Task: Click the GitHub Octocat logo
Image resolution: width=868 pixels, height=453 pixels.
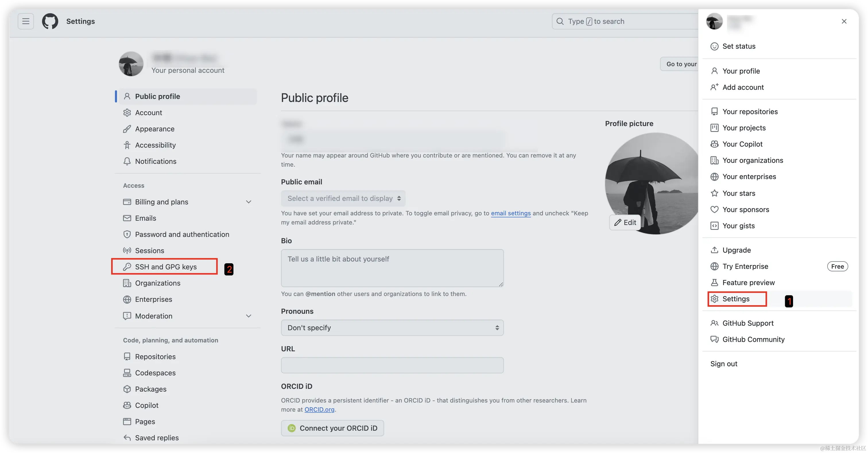Action: pos(50,21)
